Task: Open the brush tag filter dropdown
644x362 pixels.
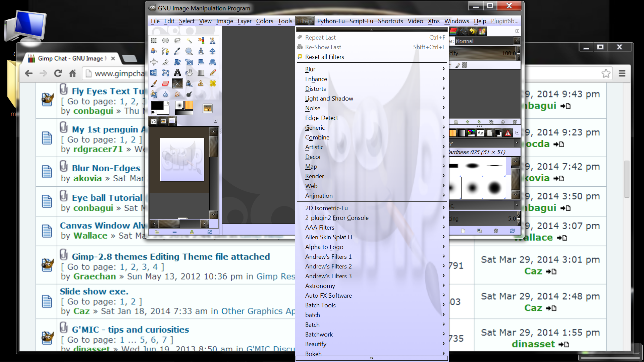Action: [517, 143]
